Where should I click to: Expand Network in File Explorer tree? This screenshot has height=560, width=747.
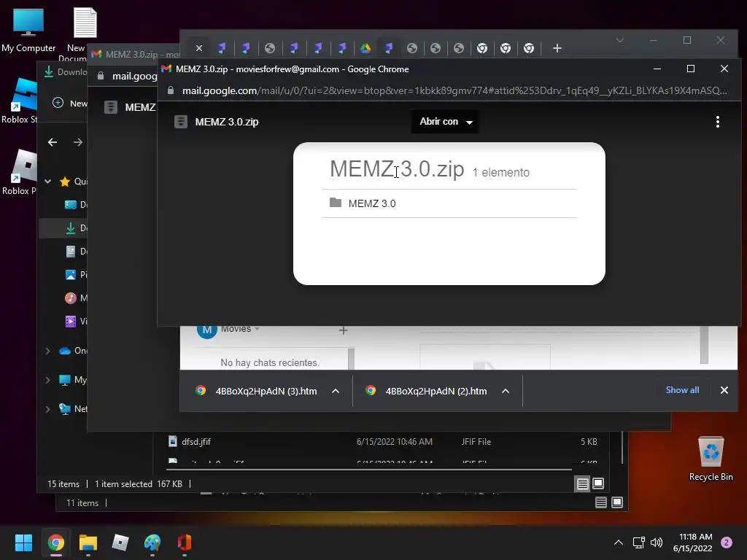point(47,409)
